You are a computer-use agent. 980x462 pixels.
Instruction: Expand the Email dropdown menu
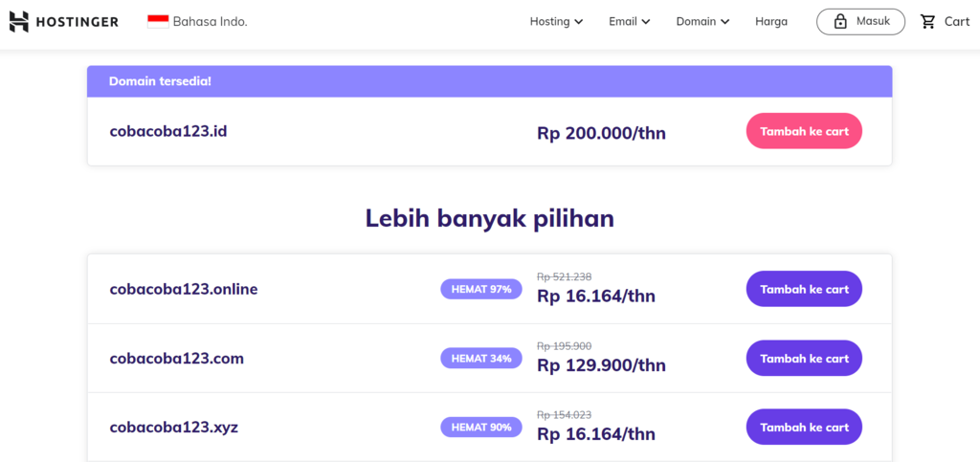(x=630, y=22)
